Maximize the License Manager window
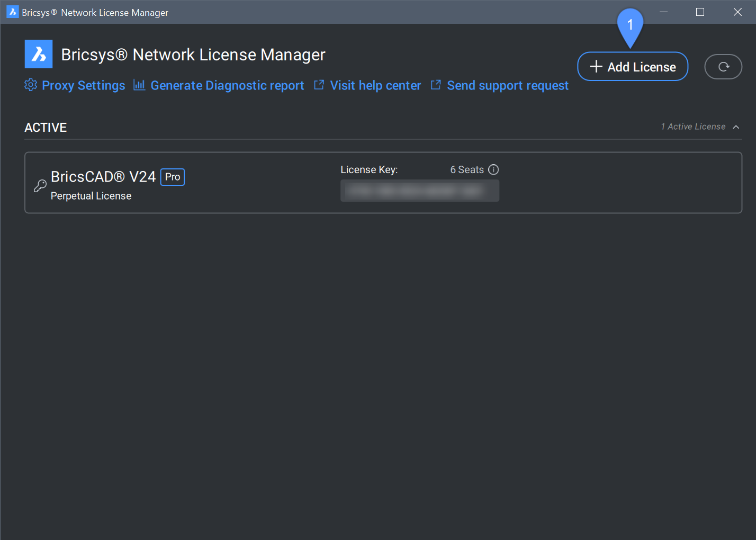Screen dimensions: 756x540 [700, 12]
